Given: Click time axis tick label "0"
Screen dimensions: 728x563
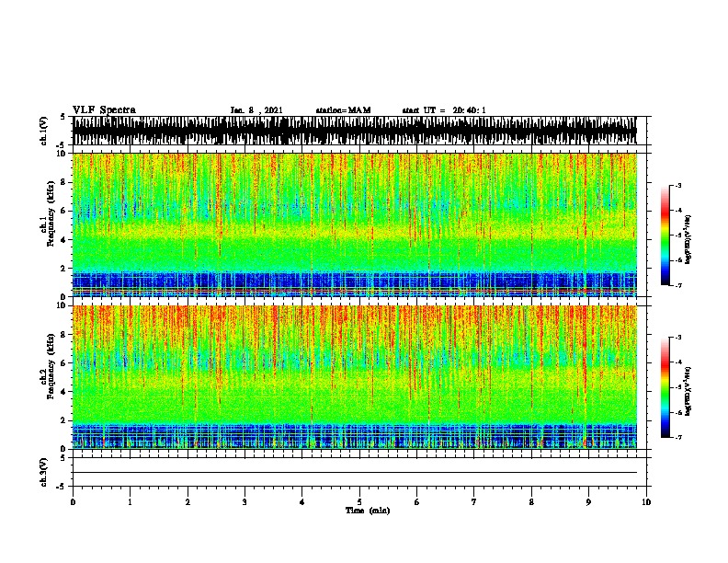Looking at the screenshot, I should tap(73, 502).
